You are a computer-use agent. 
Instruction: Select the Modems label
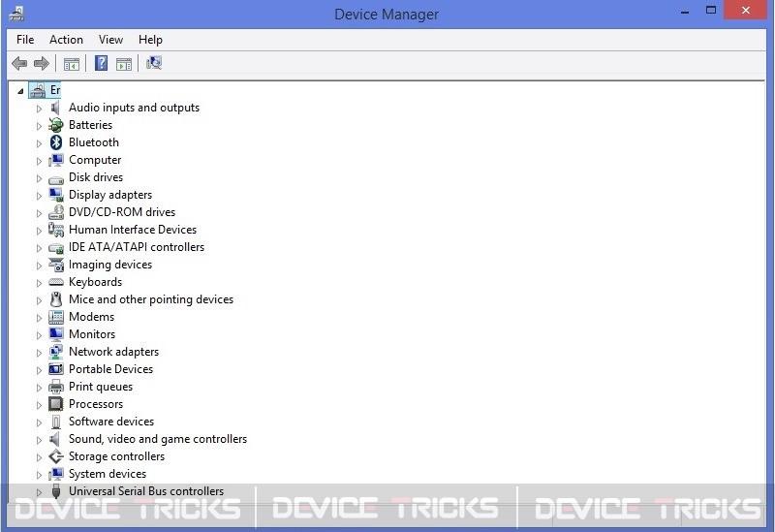[91, 317]
